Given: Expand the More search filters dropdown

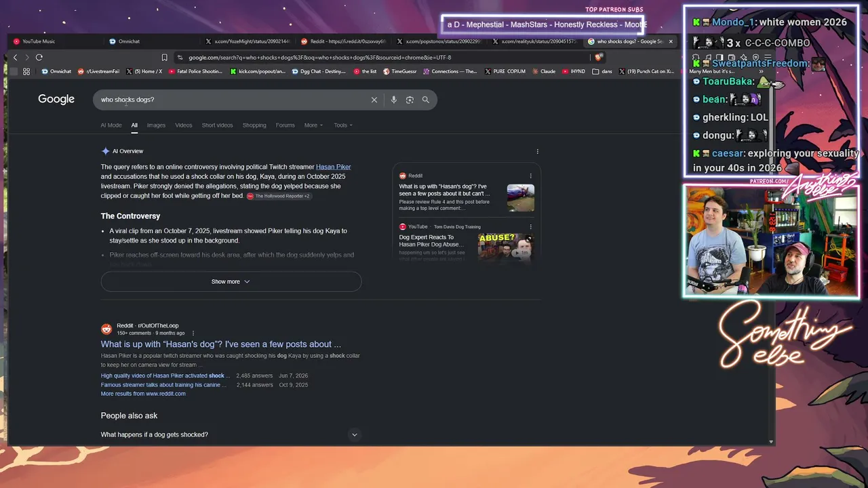Looking at the screenshot, I should (x=313, y=125).
